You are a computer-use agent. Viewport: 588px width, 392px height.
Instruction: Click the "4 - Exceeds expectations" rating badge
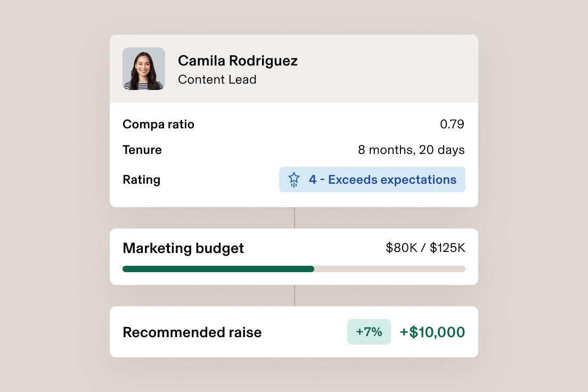click(372, 179)
